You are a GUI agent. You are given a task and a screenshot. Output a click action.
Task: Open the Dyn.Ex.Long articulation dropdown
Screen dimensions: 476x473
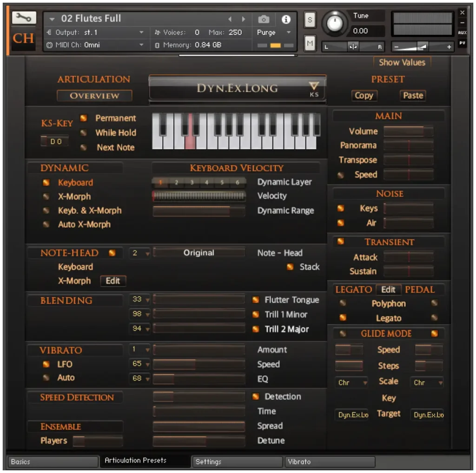coord(237,88)
